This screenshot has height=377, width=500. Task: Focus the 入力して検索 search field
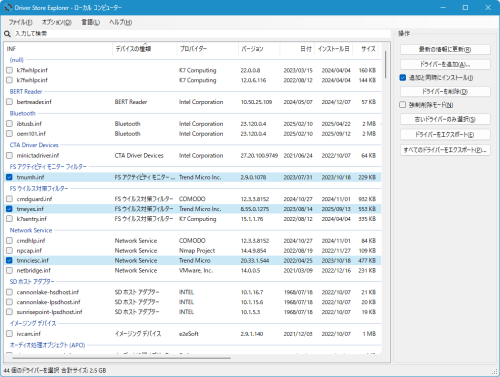(x=202, y=34)
